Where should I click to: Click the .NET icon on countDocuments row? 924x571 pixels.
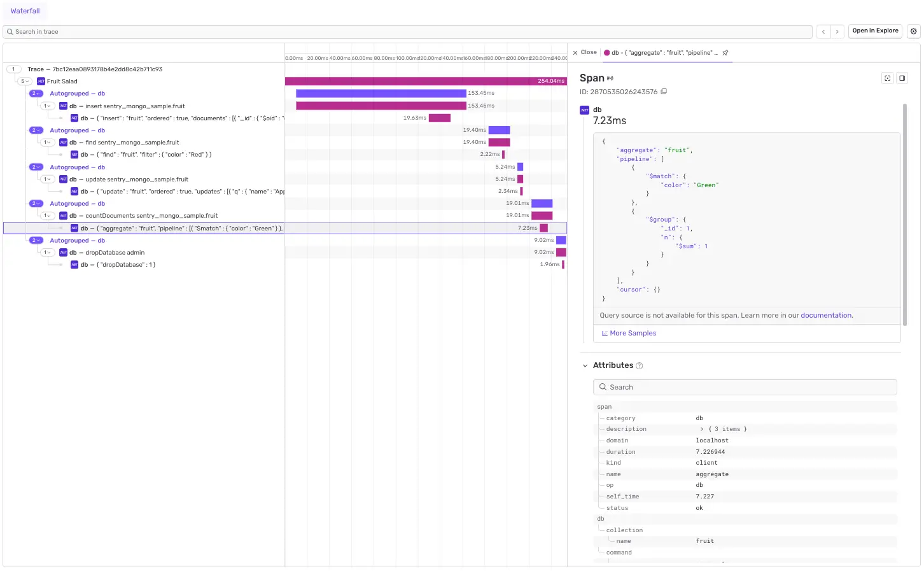click(x=63, y=216)
